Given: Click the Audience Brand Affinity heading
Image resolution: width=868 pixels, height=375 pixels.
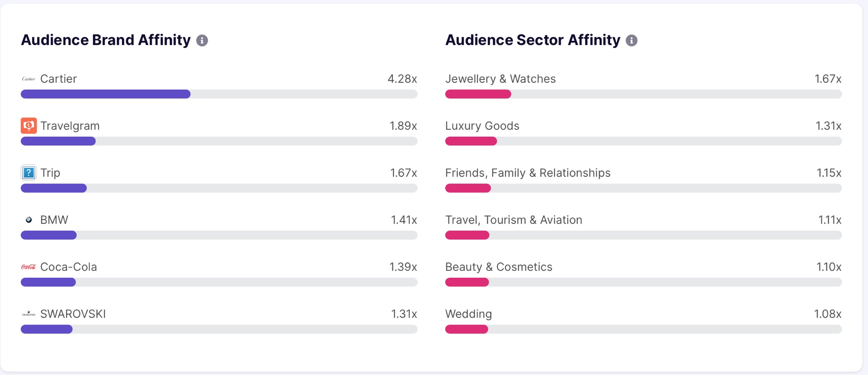Looking at the screenshot, I should 106,40.
